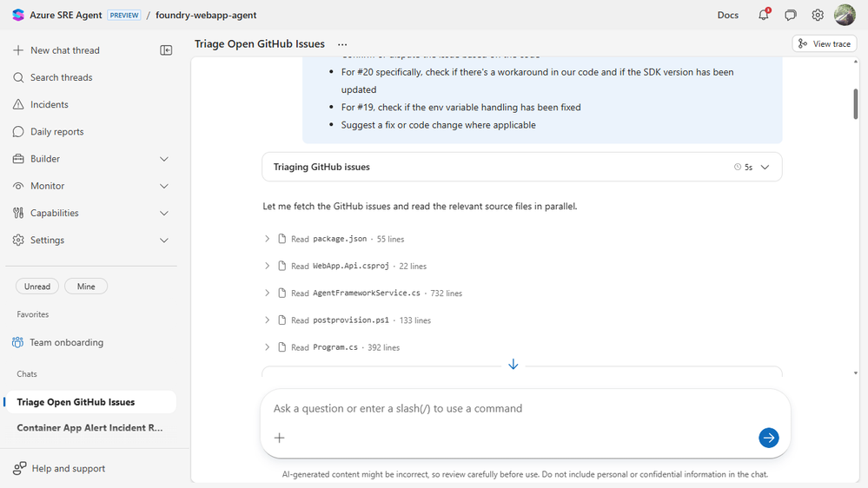Click the Builder briefcase icon
The image size is (868, 488).
[x=18, y=159]
